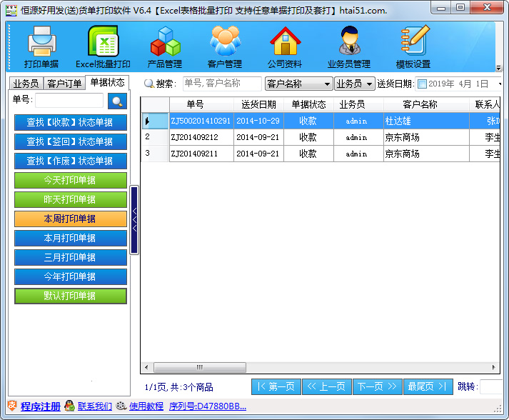Viewport: 509px width, 420px height.
Task: Click the 2014-10-29 date cell
Action: (258, 121)
